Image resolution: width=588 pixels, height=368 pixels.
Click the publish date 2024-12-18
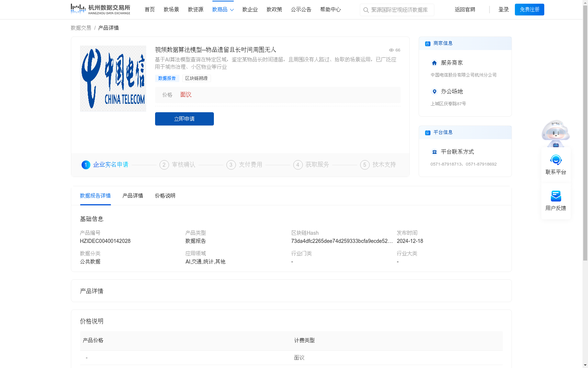click(x=410, y=241)
